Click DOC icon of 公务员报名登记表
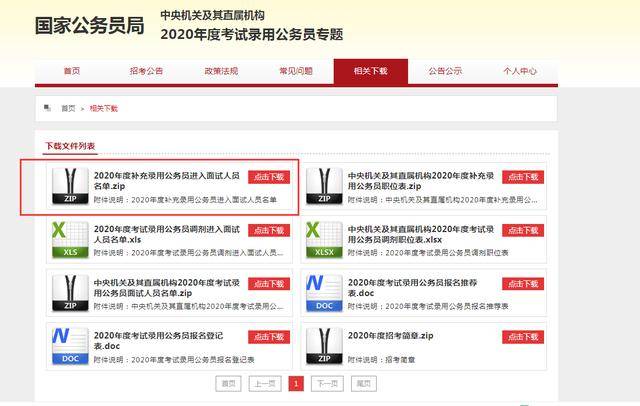The image size is (640, 406). pos(70,346)
